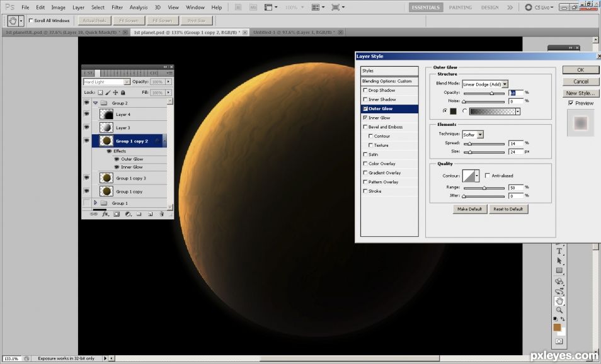Launch Mini Bridge from application bar
This screenshot has width=601, height=364.
point(254,8)
